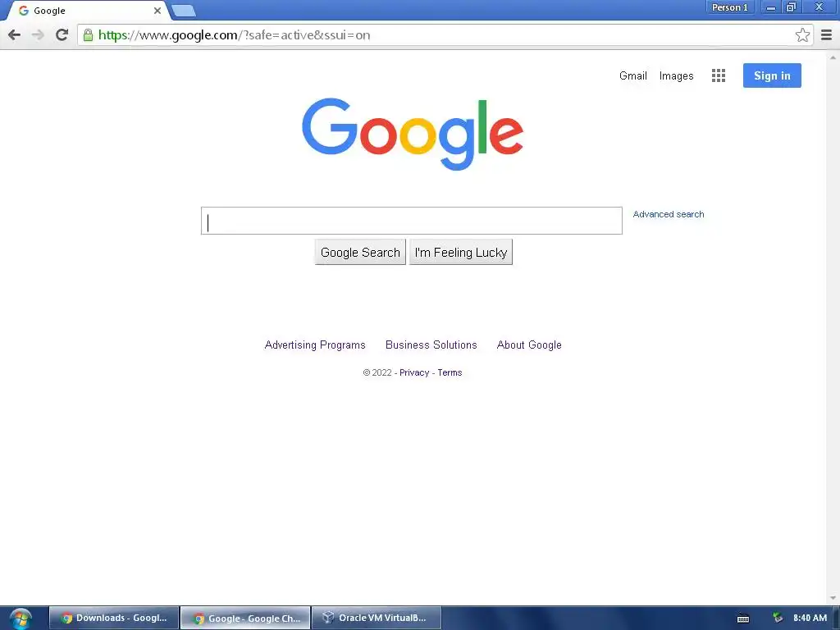Screen dimensions: 840x630
Task: Click the scrollbar down arrow
Action: 833,598
